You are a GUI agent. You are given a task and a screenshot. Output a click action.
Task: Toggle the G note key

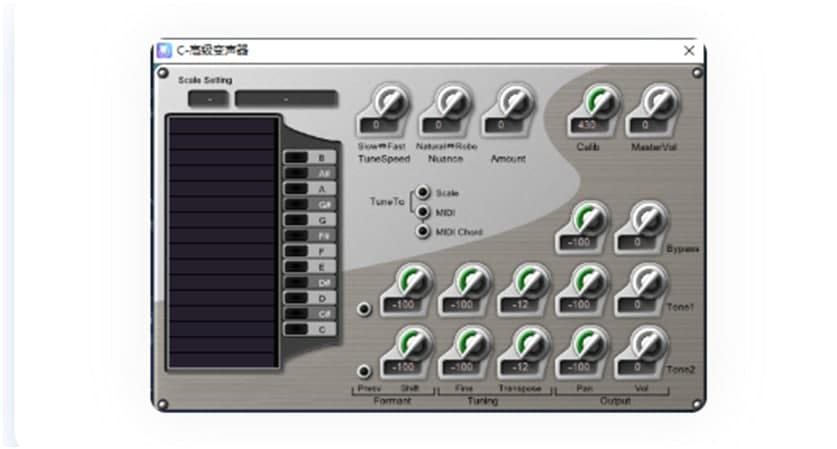click(310, 219)
